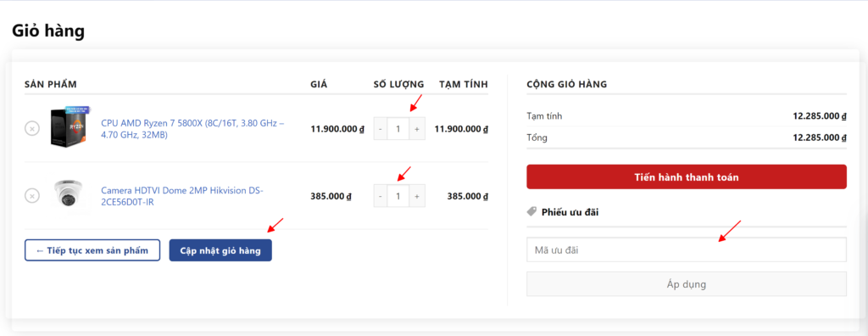This screenshot has width=868, height=336.
Task: Decrease quantity of the Hikvision camera
Action: pos(381,196)
